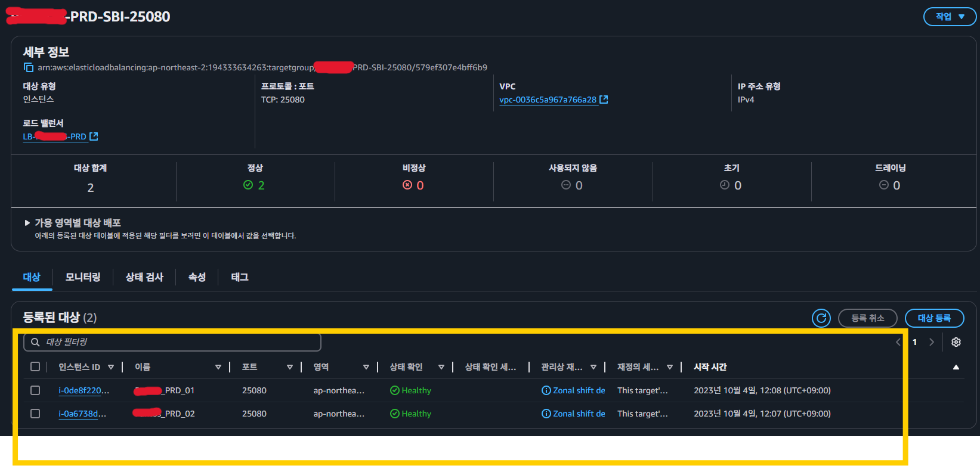Switch to the 상태 검사 tab
This screenshot has width=980, height=466.
pyautogui.click(x=144, y=277)
